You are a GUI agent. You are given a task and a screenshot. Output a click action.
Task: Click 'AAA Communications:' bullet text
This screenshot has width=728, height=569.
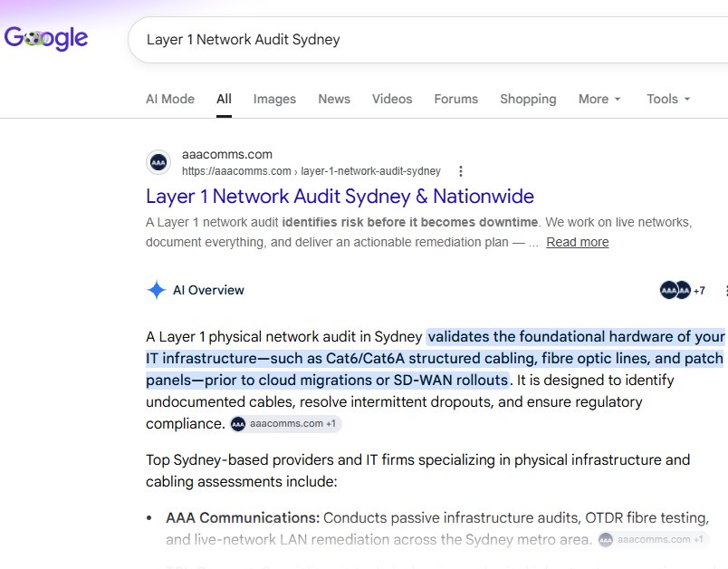(x=243, y=517)
